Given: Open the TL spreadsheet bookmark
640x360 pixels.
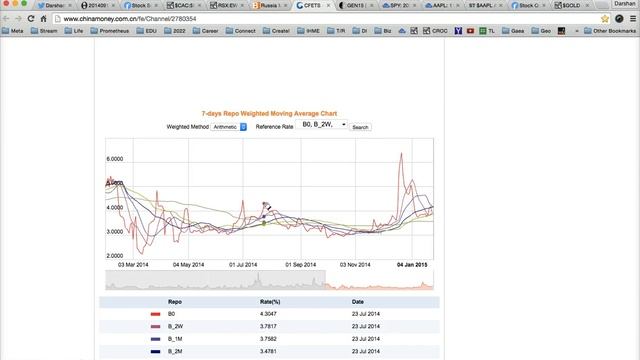Looking at the screenshot, I should coord(487,31).
